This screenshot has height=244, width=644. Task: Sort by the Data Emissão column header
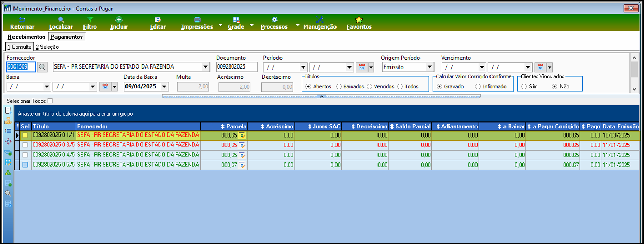(620, 126)
